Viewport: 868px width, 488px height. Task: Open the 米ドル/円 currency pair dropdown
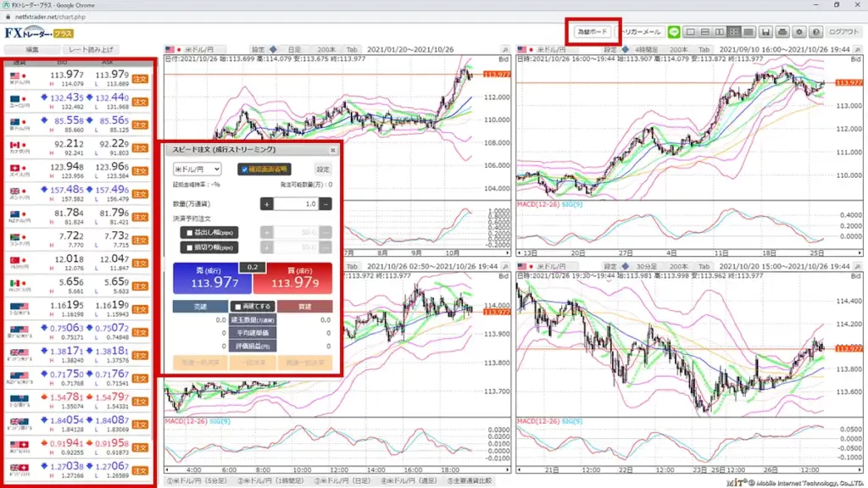click(x=197, y=169)
